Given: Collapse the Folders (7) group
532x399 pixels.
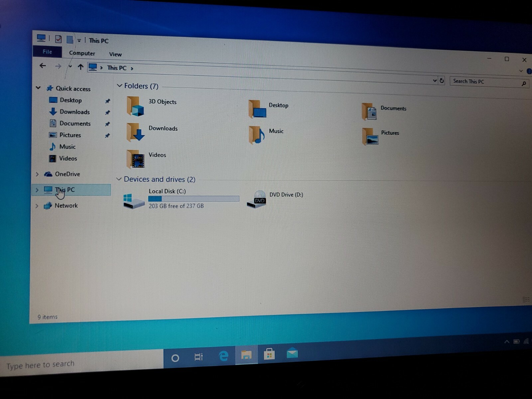Looking at the screenshot, I should [119, 85].
